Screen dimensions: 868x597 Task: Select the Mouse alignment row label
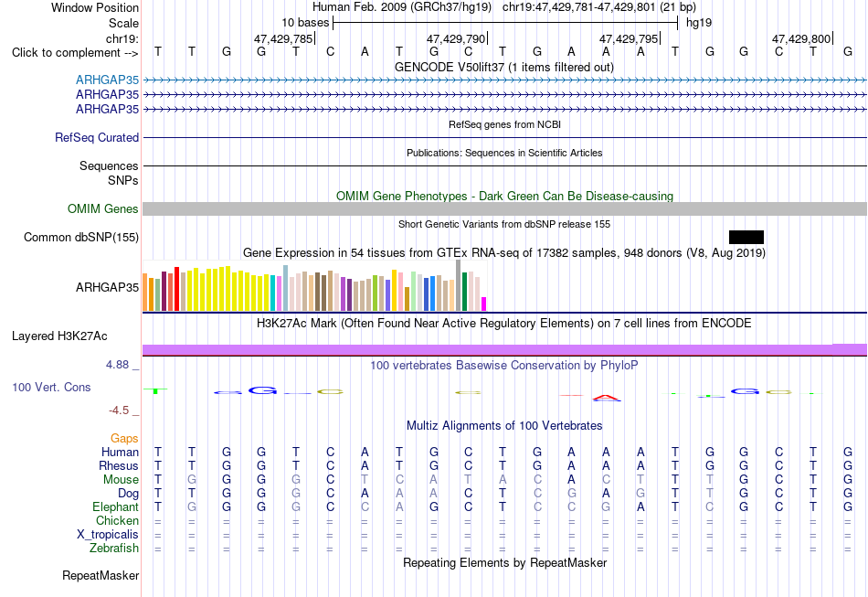coord(121,480)
